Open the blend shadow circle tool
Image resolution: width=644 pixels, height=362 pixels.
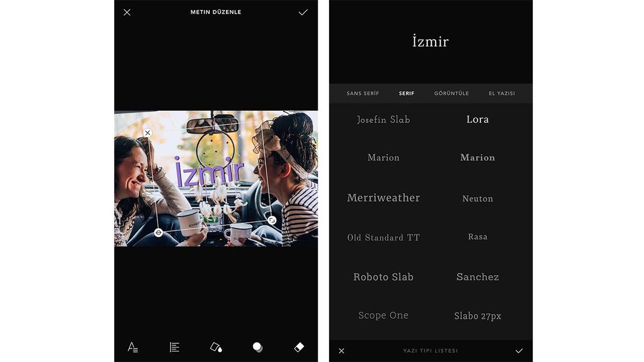coord(258,347)
